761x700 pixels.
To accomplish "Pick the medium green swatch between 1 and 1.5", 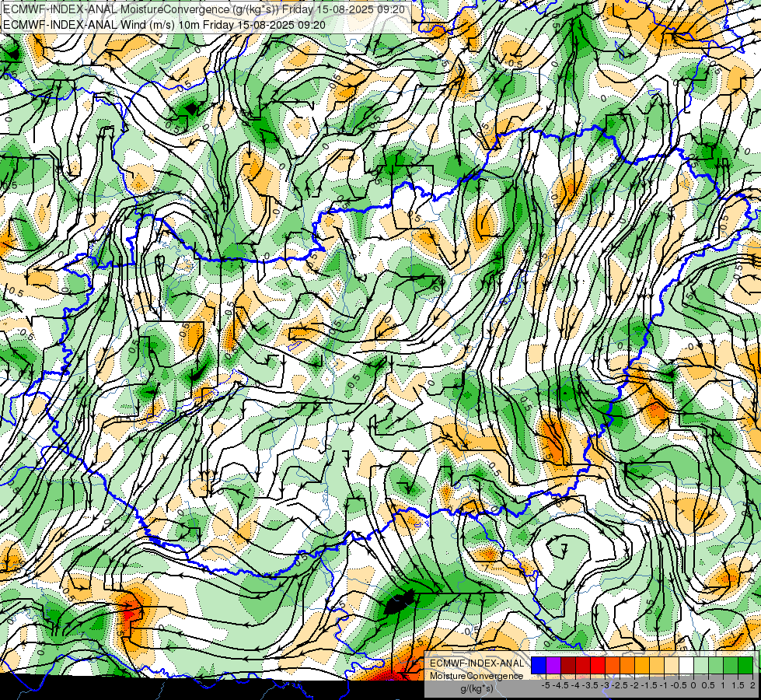I will click(x=731, y=666).
